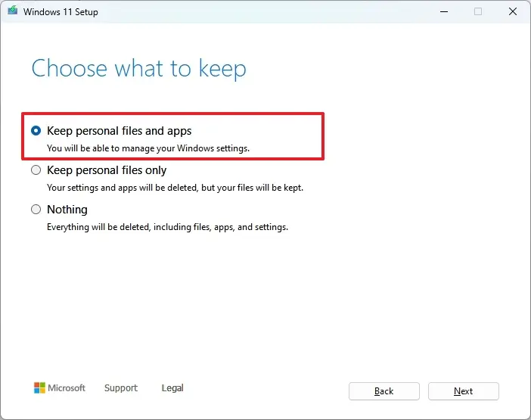This screenshot has width=531, height=420.
Task: Select Keep personal files and apps radio button
Action: tap(36, 130)
